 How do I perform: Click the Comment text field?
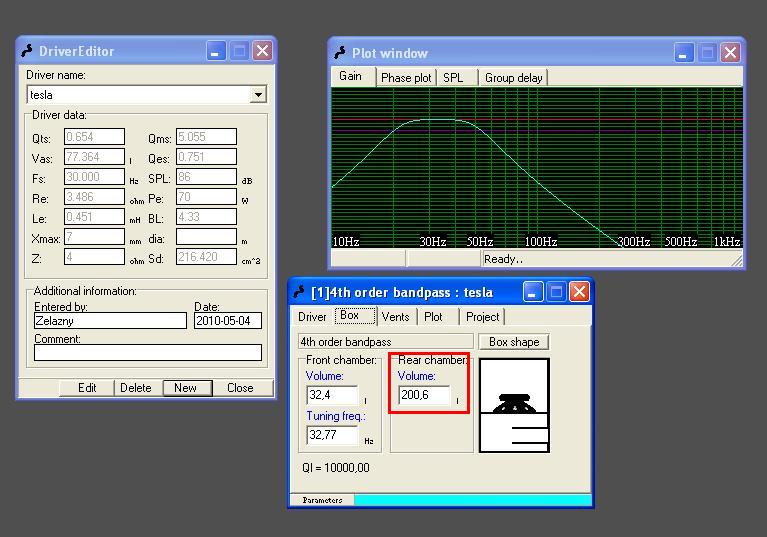[148, 353]
